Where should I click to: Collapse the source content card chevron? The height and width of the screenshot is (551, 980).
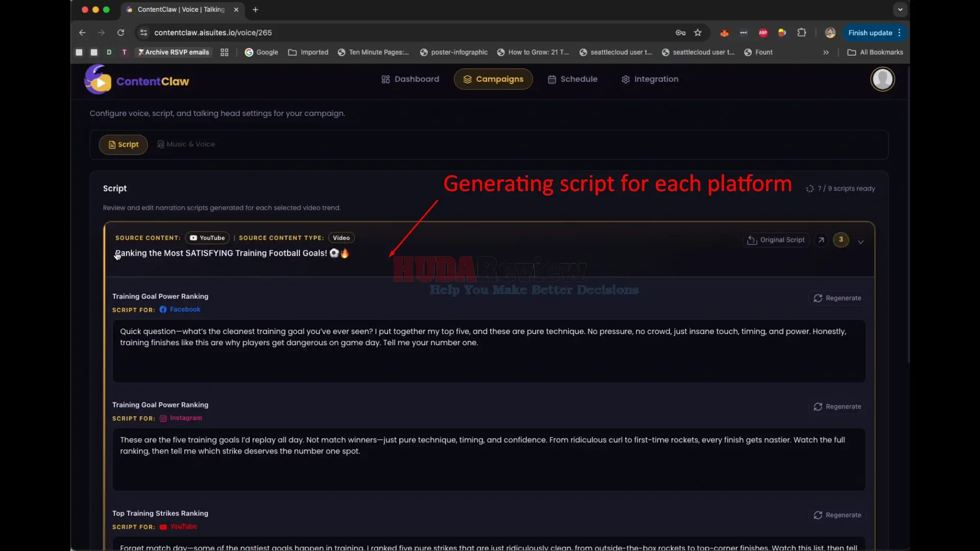pos(861,242)
